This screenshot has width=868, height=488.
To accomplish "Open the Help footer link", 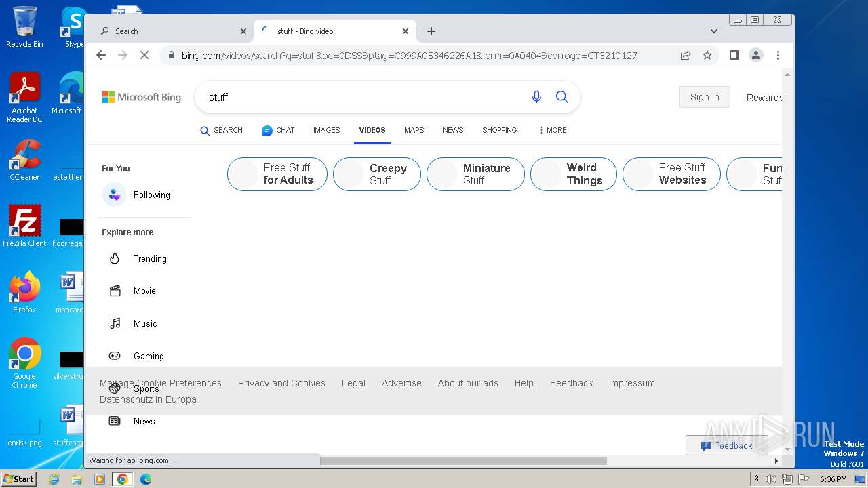I will click(524, 383).
